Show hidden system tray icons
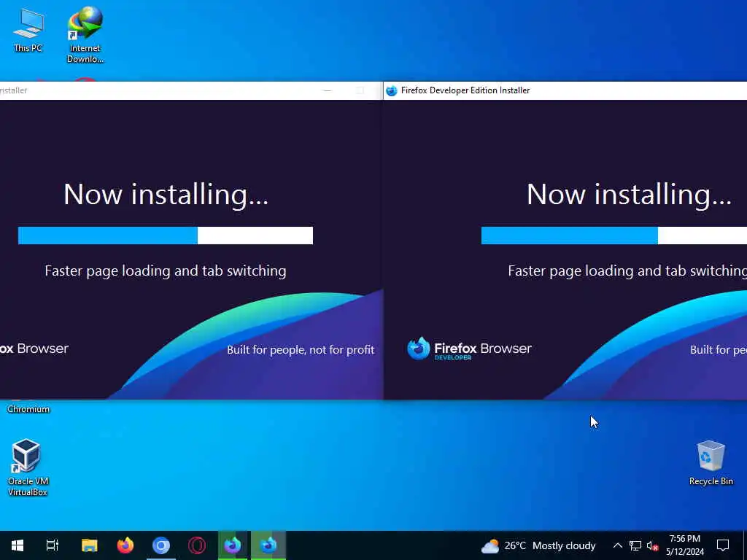This screenshot has height=560, width=747. (x=617, y=545)
